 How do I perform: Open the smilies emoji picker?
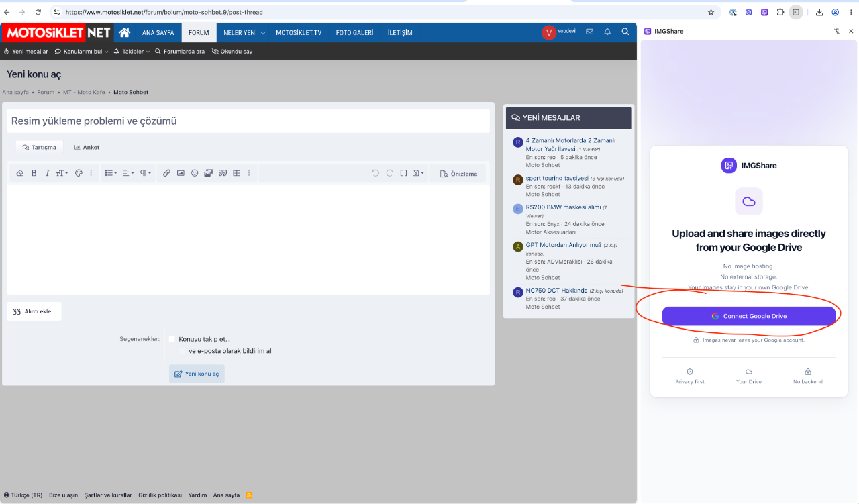pos(195,173)
